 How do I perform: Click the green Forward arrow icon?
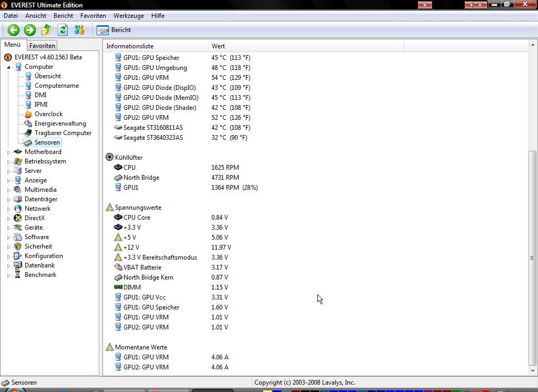pyautogui.click(x=30, y=30)
